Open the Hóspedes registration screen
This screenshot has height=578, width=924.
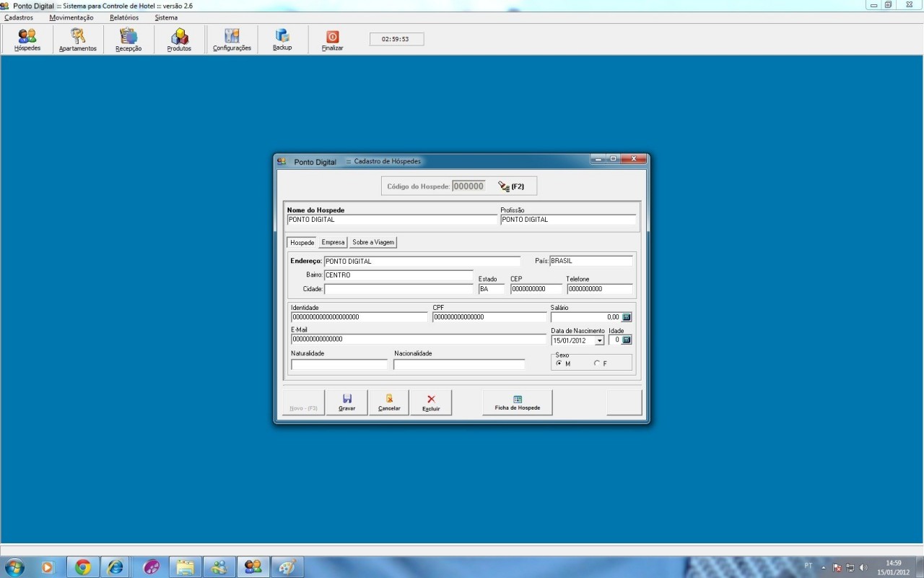coord(27,39)
